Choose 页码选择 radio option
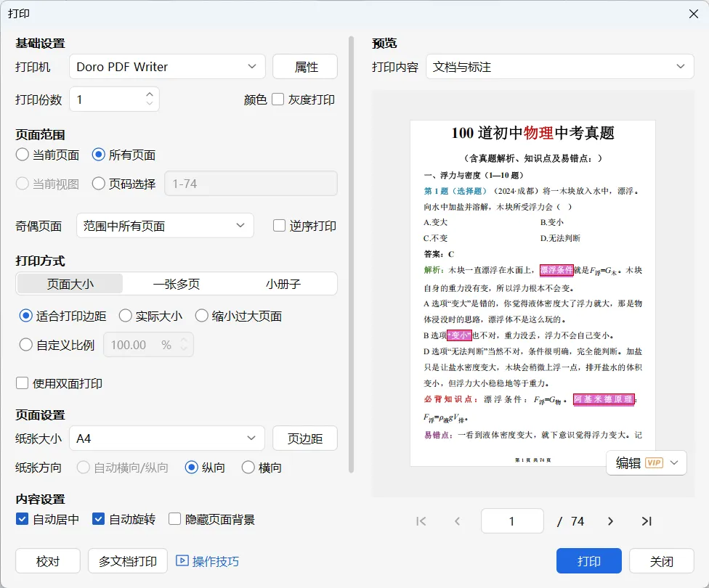 click(98, 184)
